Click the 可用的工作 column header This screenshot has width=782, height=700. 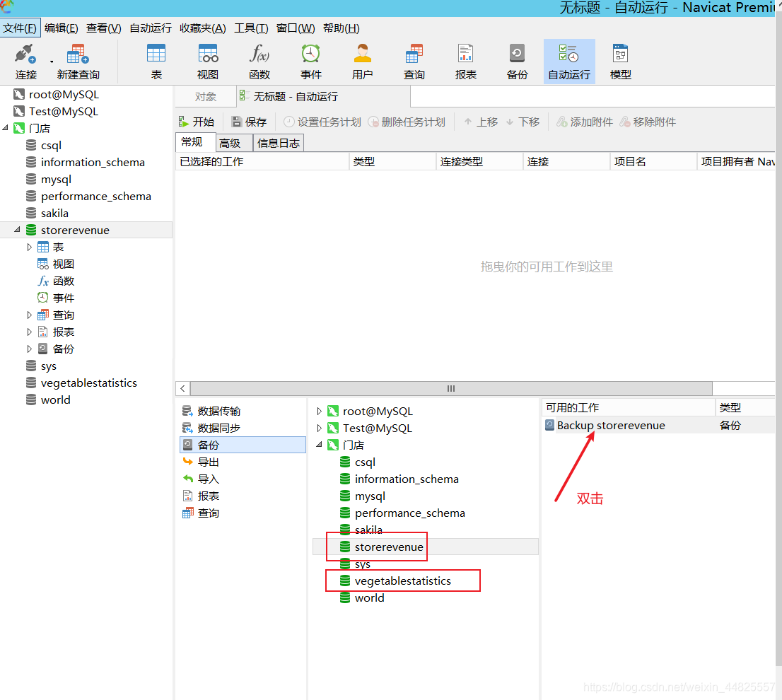pyautogui.click(x=629, y=407)
